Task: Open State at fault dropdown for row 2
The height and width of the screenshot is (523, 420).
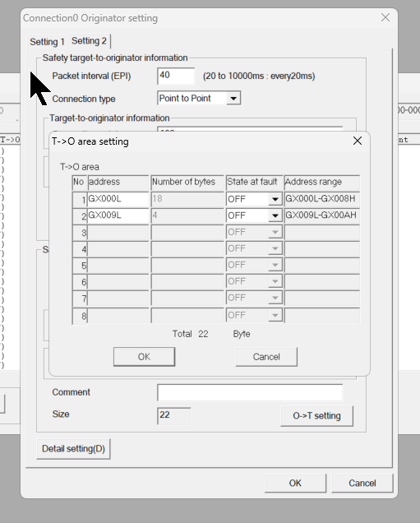Action: tap(275, 215)
